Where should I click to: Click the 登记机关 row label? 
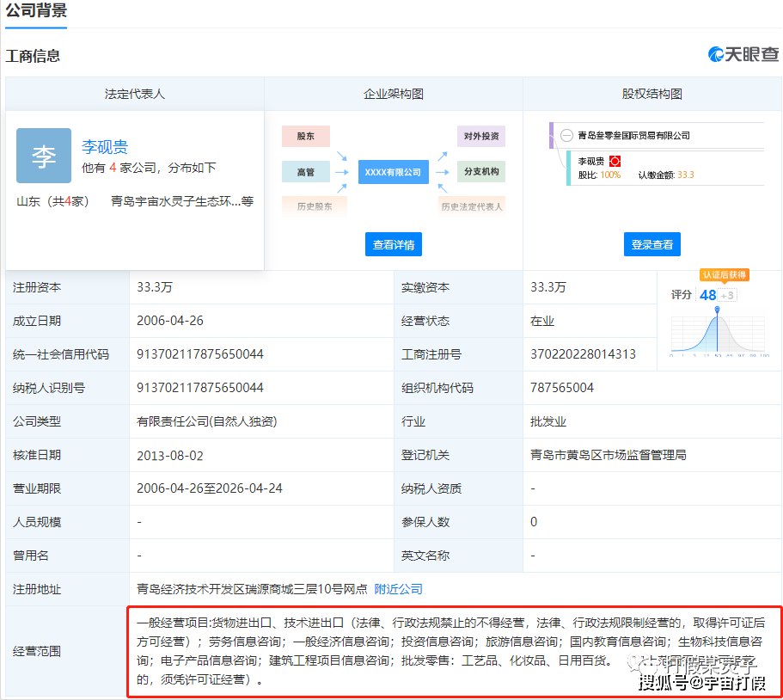pos(425,455)
